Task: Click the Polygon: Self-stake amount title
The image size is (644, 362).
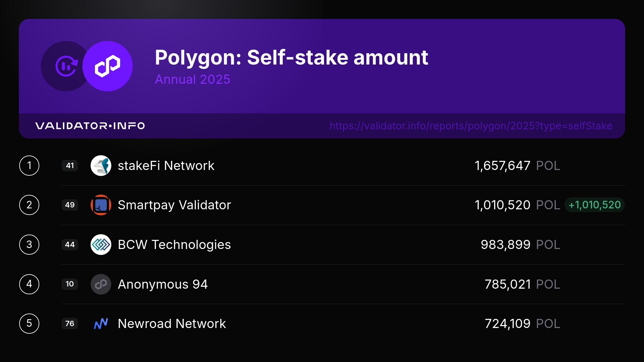Action: (x=291, y=58)
